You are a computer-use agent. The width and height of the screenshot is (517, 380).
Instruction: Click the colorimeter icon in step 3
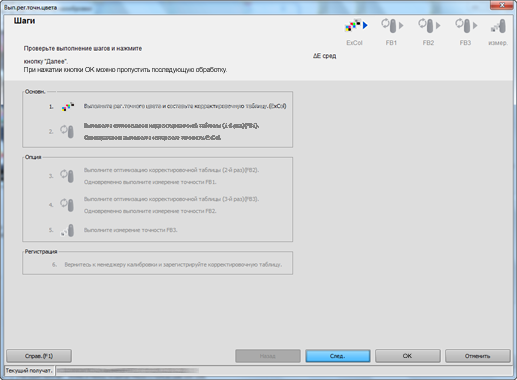pyautogui.click(x=67, y=176)
